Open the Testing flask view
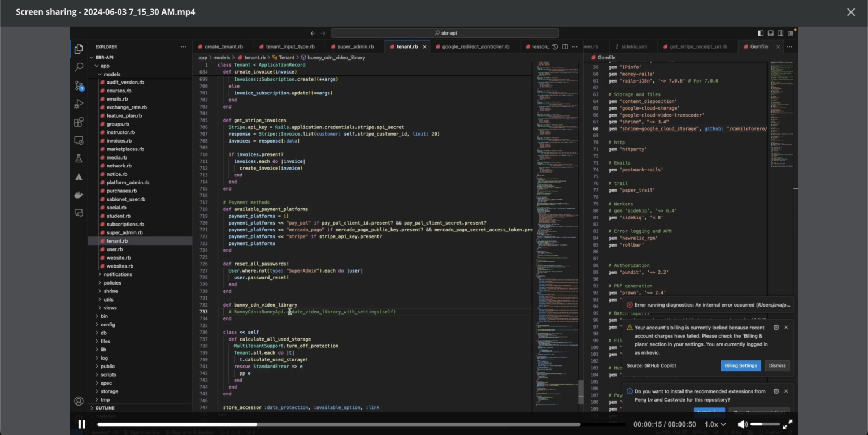This screenshot has height=435, width=868. 79,158
